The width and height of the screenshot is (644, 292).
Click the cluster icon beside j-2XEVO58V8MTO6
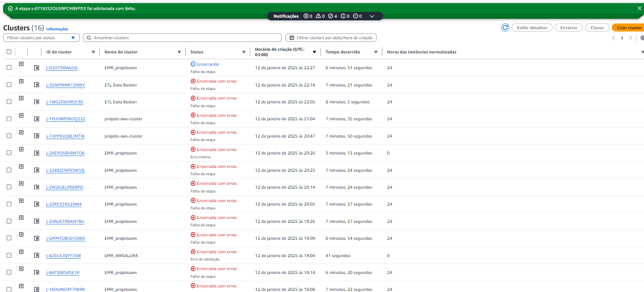click(x=36, y=153)
